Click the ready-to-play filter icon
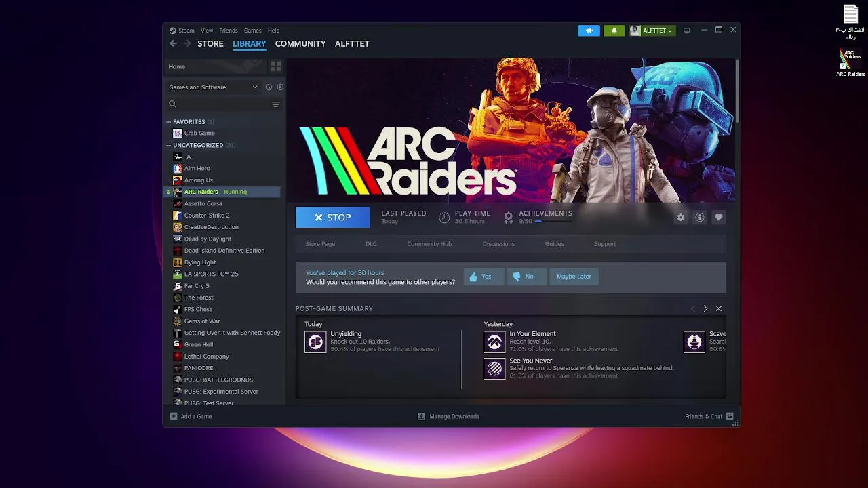The image size is (868, 488). click(x=280, y=87)
